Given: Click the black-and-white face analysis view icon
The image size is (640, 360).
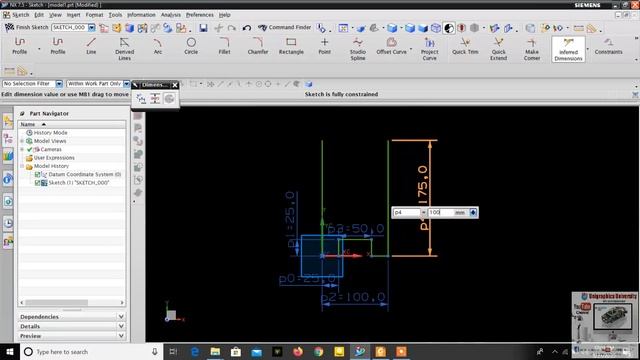Looking at the screenshot, I should [449, 28].
